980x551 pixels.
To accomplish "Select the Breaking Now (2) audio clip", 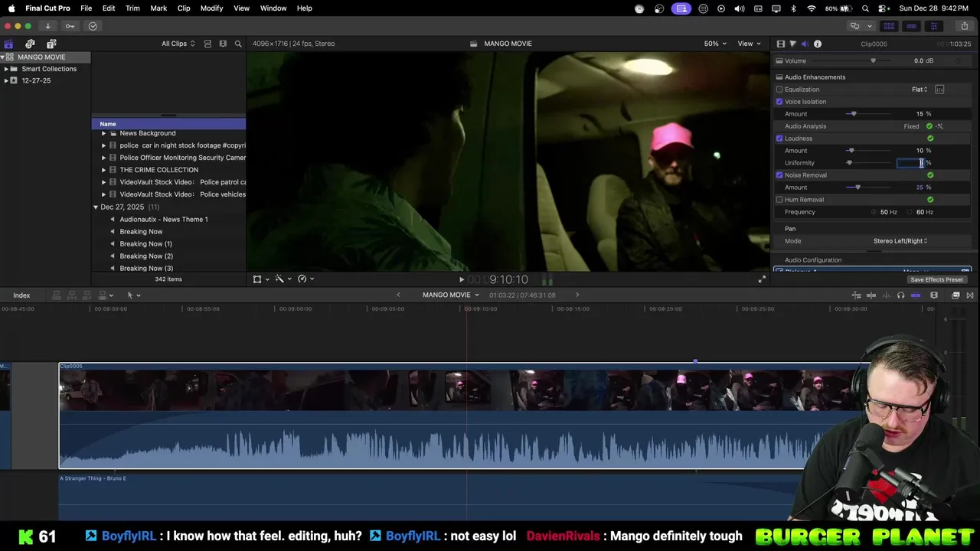I will (146, 256).
